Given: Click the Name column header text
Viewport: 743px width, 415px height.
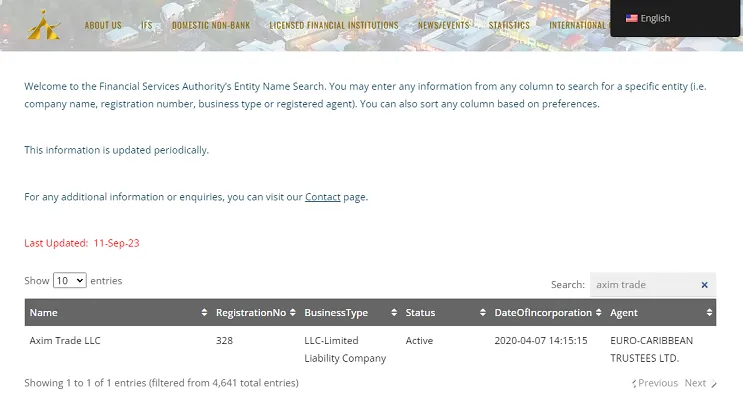Looking at the screenshot, I should [44, 313].
